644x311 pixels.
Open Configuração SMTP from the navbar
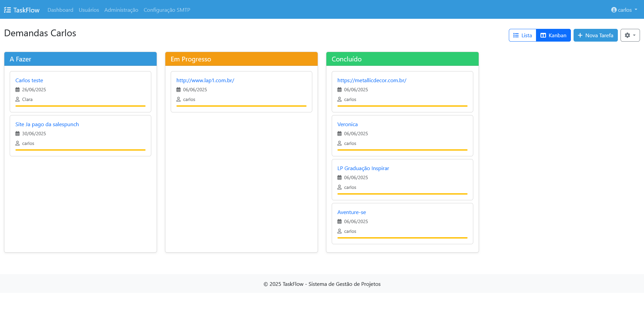pyautogui.click(x=167, y=10)
